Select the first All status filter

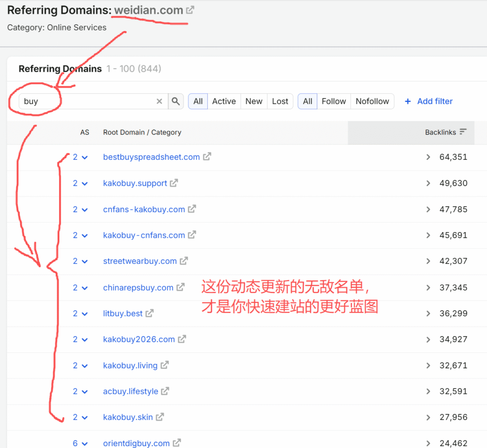[198, 101]
